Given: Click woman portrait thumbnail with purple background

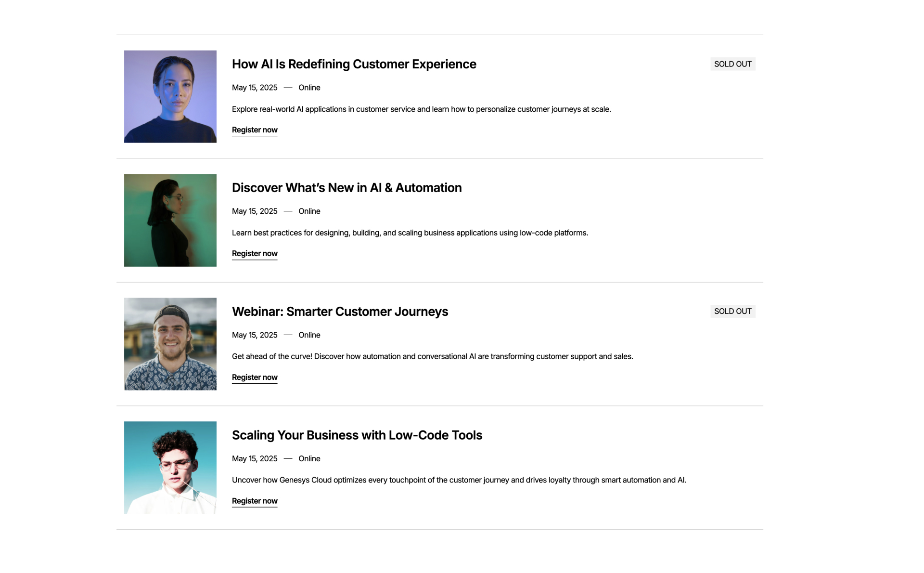Looking at the screenshot, I should click(x=170, y=96).
